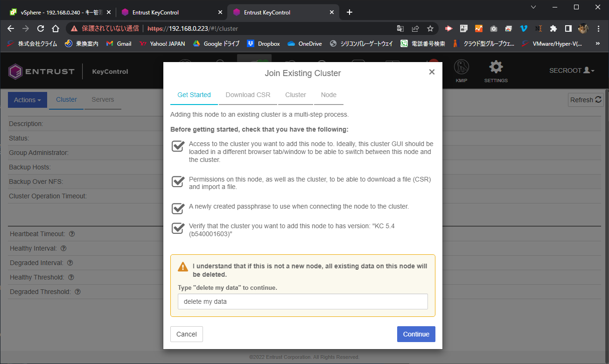The height and width of the screenshot is (364, 609).
Task: Switch to the Servers tab
Action: [103, 99]
